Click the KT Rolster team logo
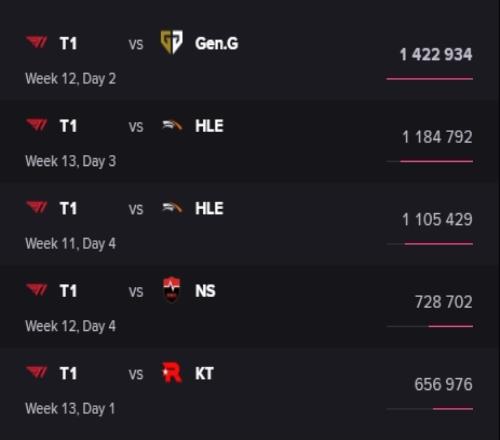 click(x=172, y=372)
